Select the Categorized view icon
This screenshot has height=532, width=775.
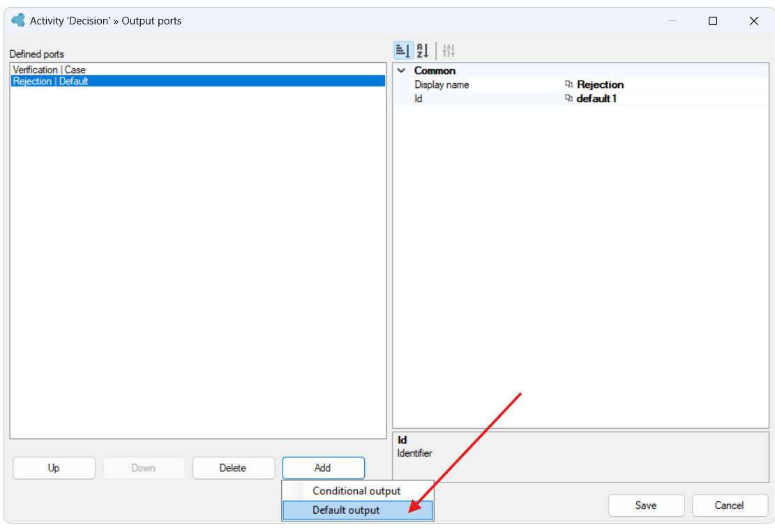[403, 50]
